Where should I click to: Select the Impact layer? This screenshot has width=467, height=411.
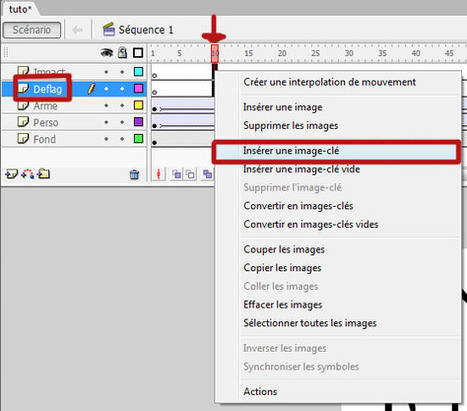tap(49, 72)
